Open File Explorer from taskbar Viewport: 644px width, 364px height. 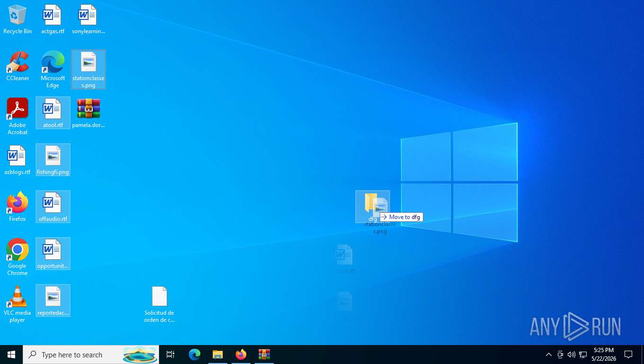217,355
